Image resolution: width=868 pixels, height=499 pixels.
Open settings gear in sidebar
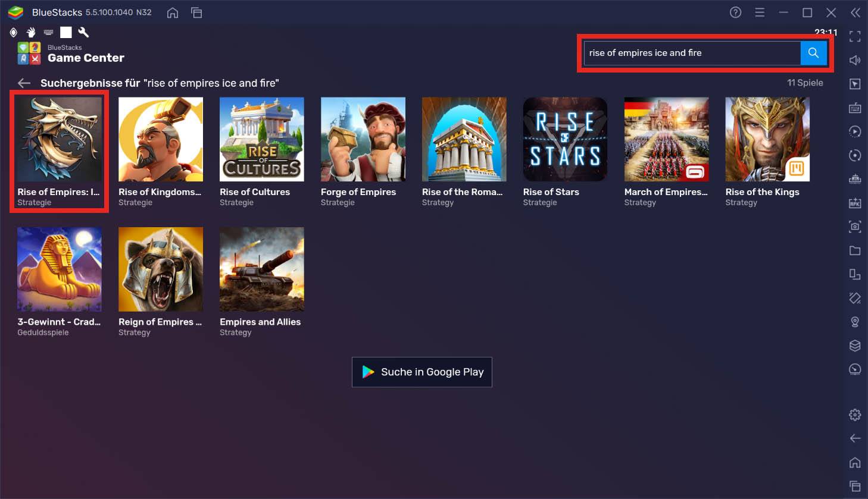tap(855, 415)
